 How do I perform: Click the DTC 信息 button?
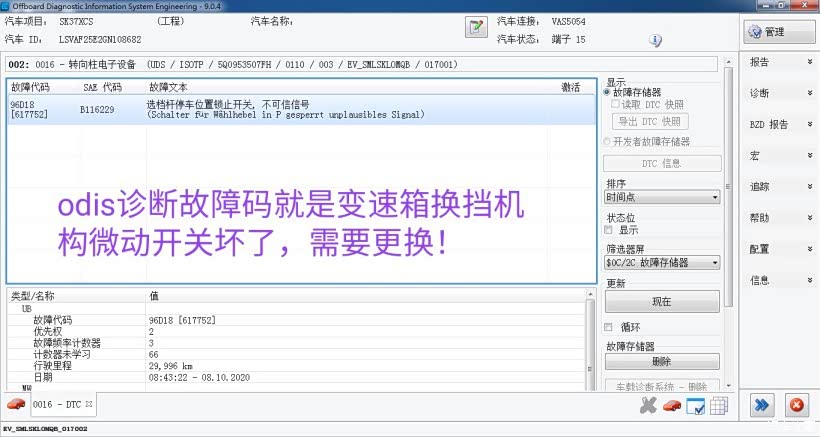pyautogui.click(x=662, y=164)
